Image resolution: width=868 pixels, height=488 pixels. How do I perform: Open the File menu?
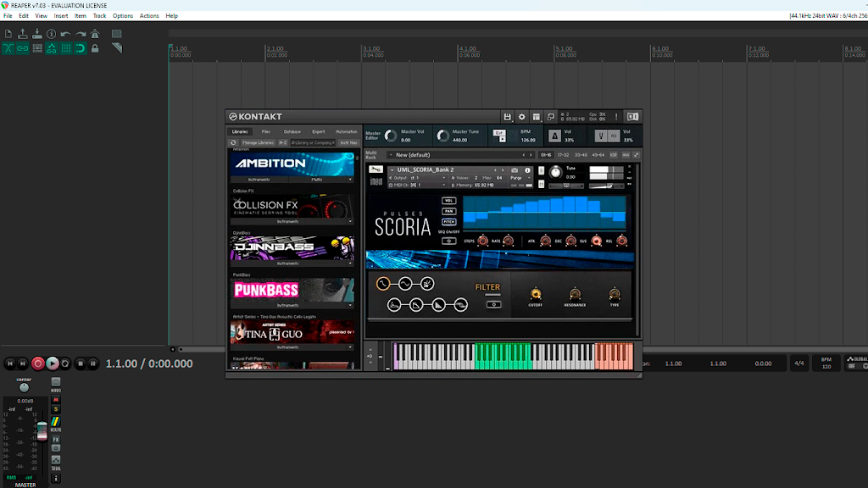pyautogui.click(x=8, y=16)
